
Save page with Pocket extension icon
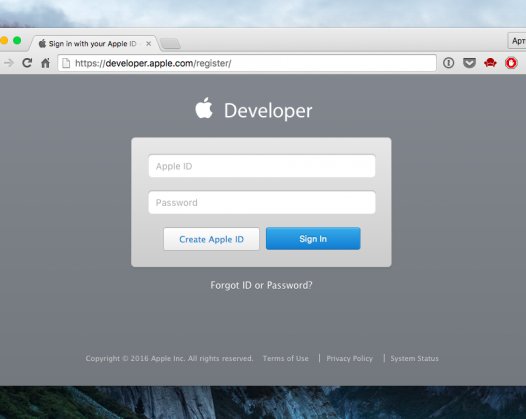tap(469, 63)
